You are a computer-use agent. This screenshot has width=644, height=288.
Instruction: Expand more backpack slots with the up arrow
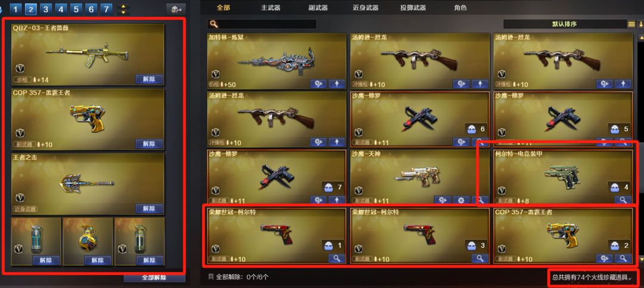(x=123, y=6)
